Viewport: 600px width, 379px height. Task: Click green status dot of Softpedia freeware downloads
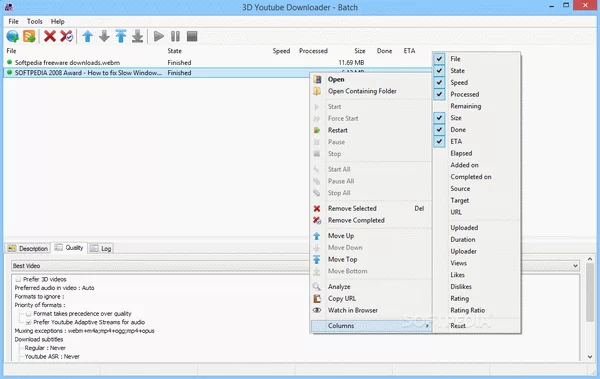click(10, 62)
